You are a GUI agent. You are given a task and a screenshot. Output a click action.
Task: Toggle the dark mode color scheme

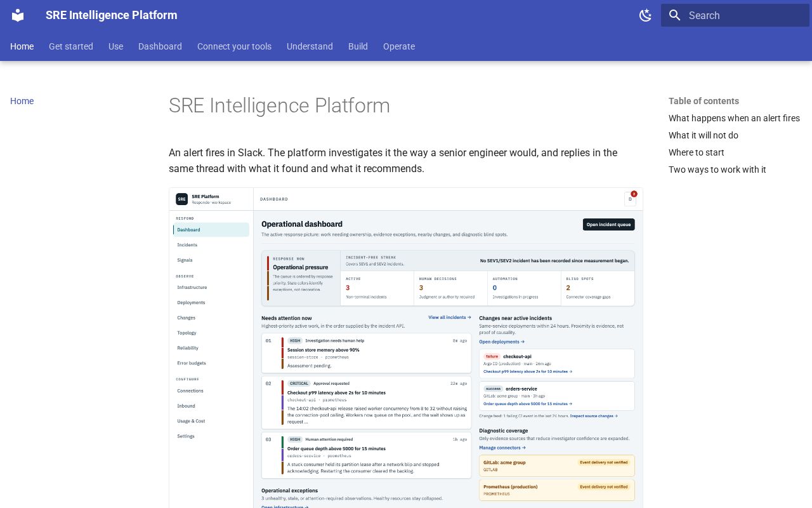tap(646, 15)
